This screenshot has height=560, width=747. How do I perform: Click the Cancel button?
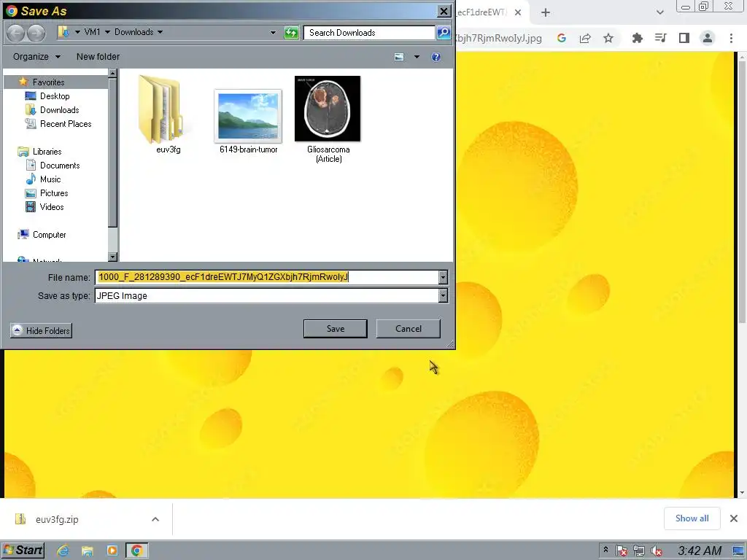409,329
